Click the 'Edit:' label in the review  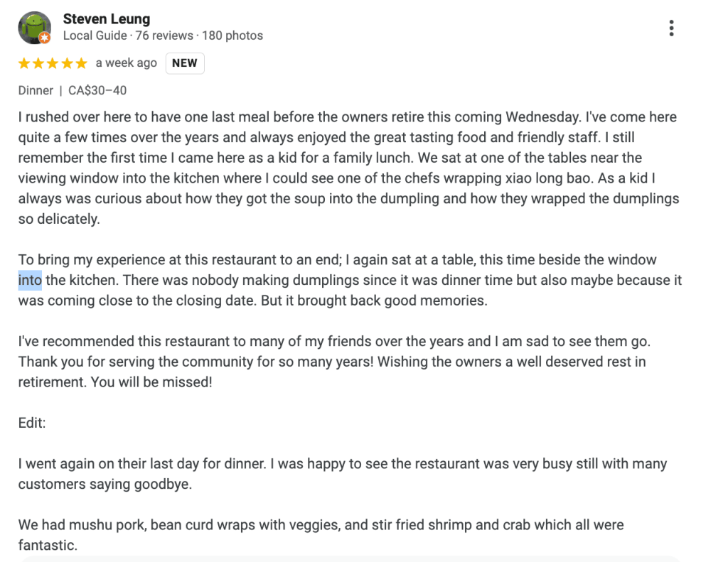[32, 423]
